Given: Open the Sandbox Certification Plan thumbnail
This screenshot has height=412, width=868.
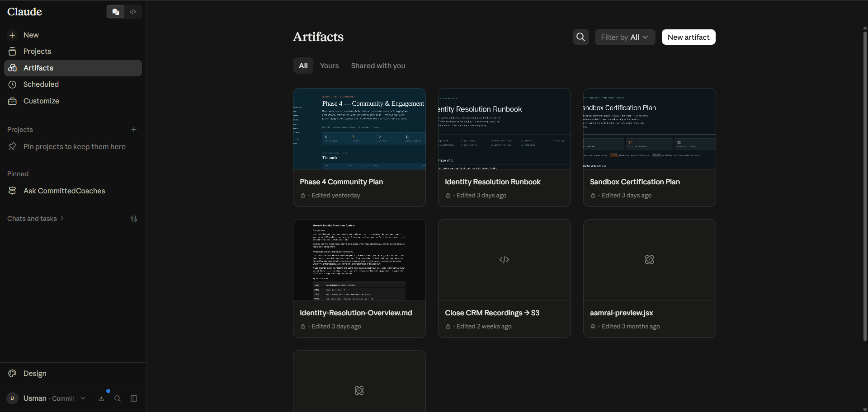Looking at the screenshot, I should click(x=650, y=129).
